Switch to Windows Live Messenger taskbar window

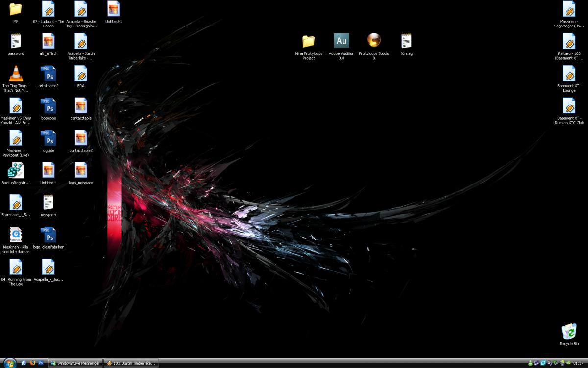pos(75,363)
